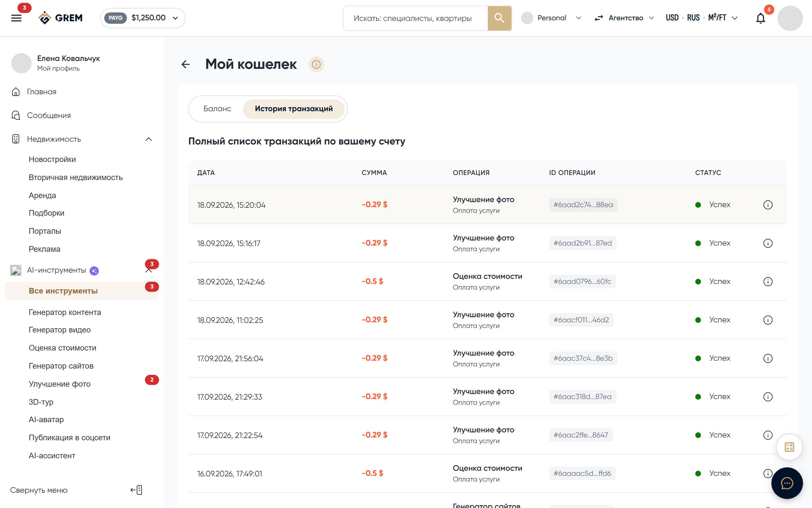Open Оценка стоимости in sidebar
The image size is (812, 508).
(62, 348)
